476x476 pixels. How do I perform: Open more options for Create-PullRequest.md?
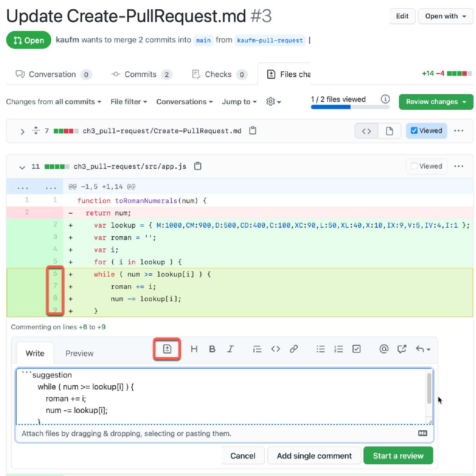459,131
